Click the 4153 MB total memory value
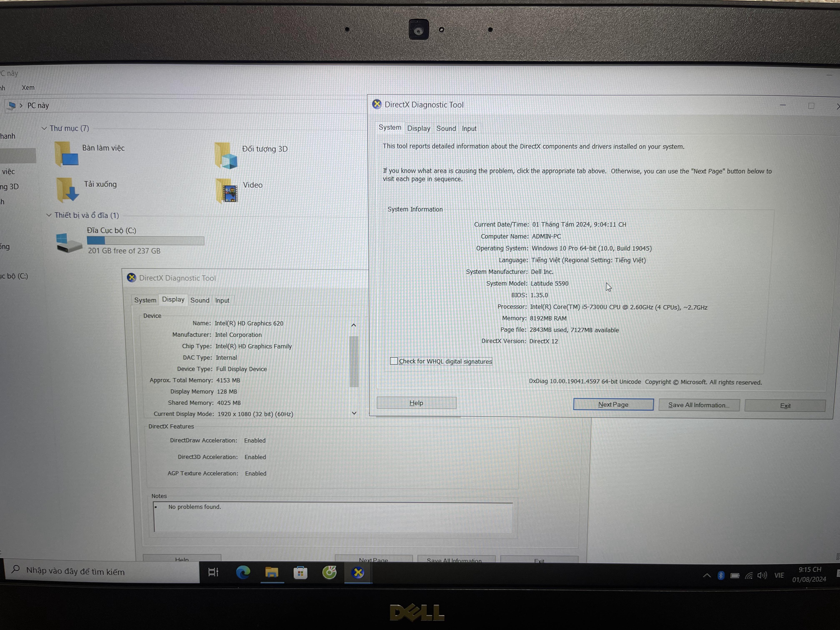 pyautogui.click(x=228, y=380)
